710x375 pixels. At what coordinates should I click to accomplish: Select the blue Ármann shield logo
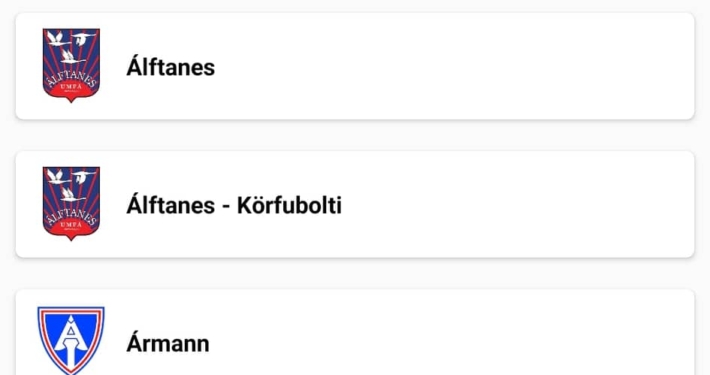coord(71,341)
